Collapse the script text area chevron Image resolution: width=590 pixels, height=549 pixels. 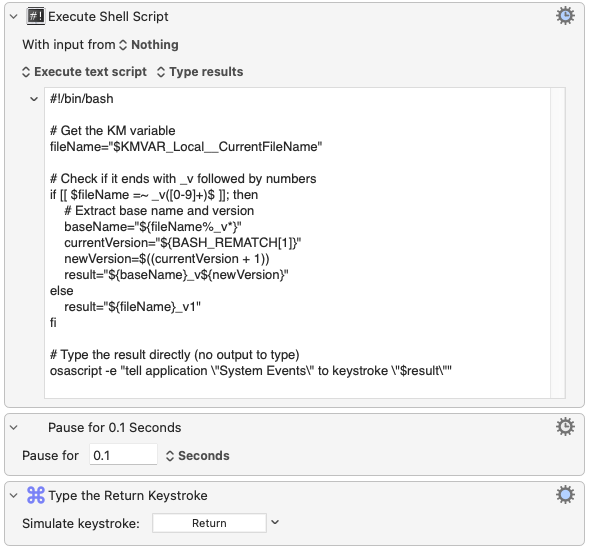click(x=34, y=99)
